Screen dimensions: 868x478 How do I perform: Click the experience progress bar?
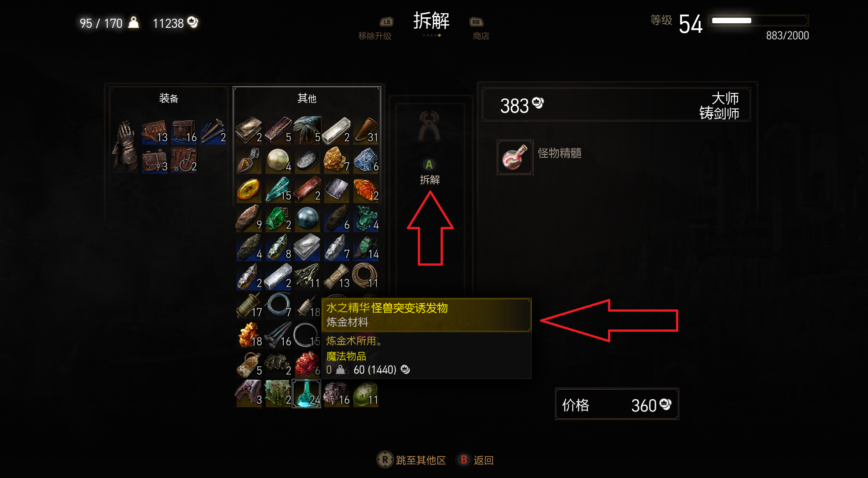click(758, 21)
